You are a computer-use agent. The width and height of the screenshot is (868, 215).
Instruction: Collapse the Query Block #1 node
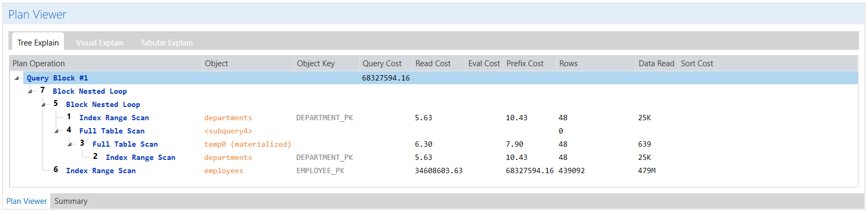17,78
